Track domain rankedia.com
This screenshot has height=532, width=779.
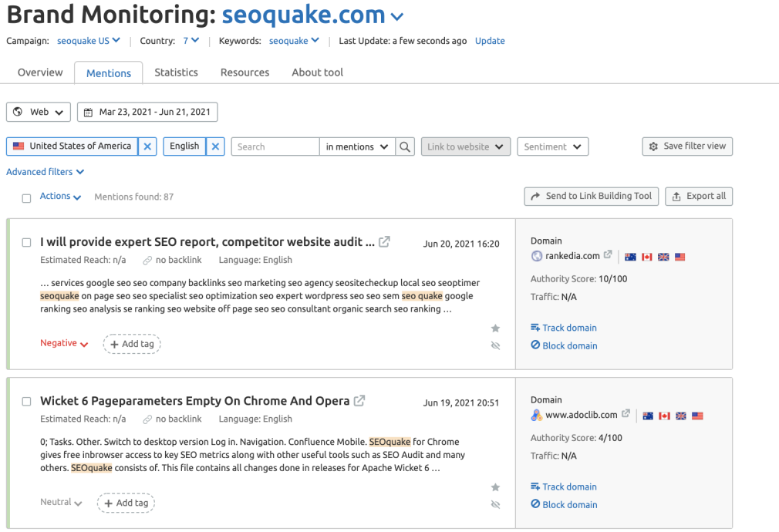coord(563,328)
